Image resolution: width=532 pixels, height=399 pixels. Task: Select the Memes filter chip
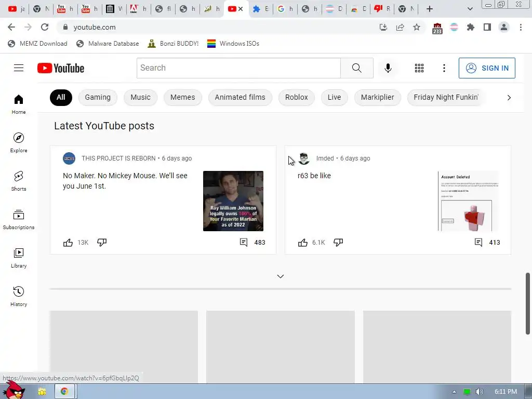[x=182, y=97]
